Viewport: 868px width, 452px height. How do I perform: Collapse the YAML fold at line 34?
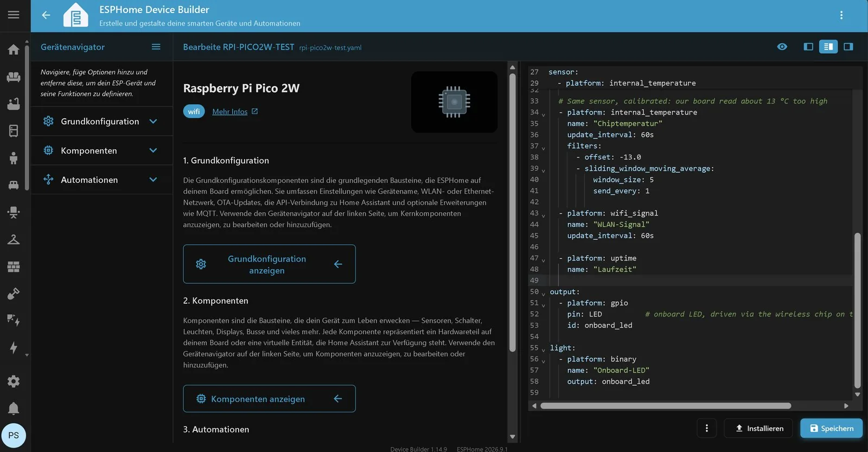[x=544, y=114]
